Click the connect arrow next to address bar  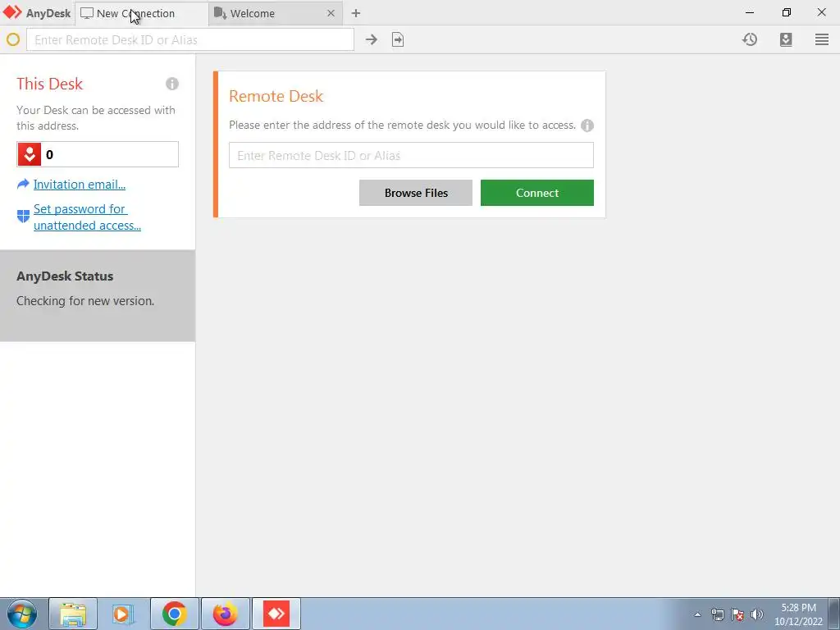click(x=372, y=39)
